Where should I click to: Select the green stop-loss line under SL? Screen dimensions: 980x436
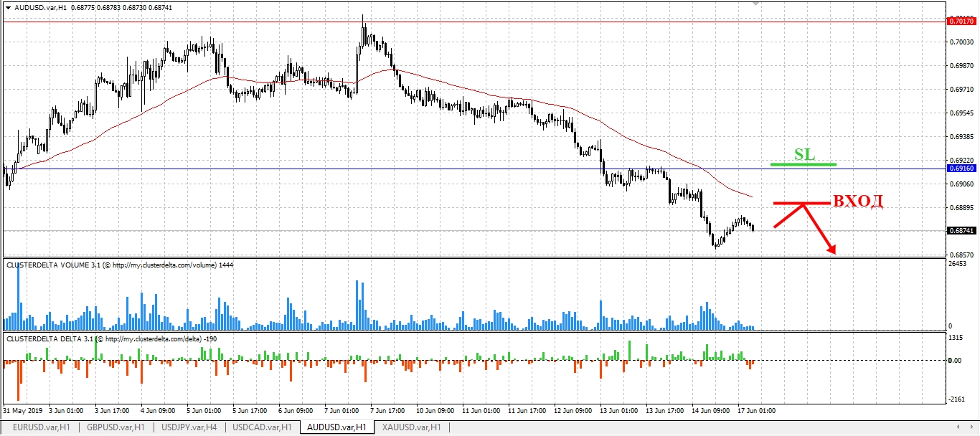(804, 164)
